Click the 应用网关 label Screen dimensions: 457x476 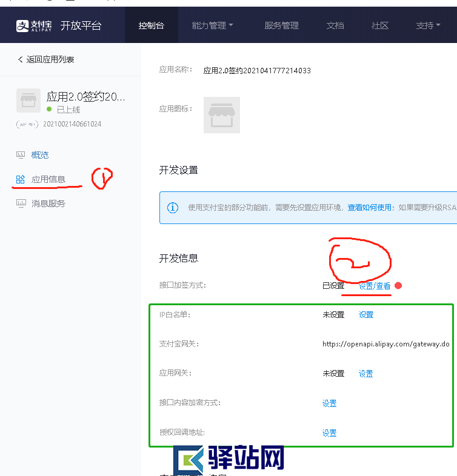pyautogui.click(x=175, y=373)
